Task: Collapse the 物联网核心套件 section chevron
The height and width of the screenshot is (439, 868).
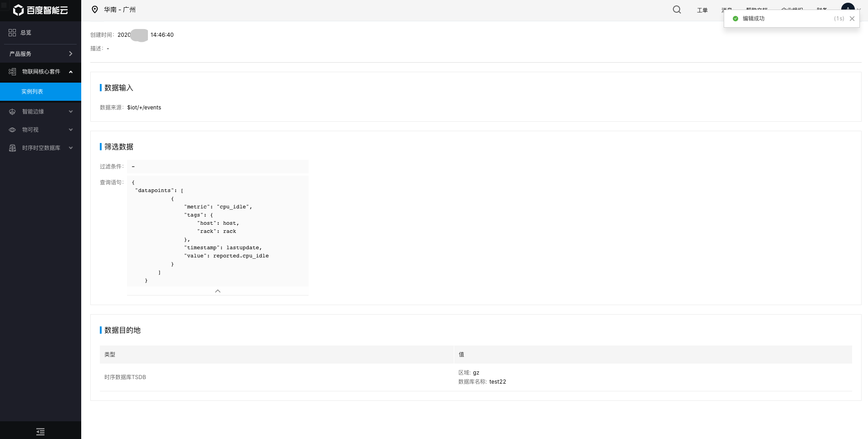Action: [71, 72]
